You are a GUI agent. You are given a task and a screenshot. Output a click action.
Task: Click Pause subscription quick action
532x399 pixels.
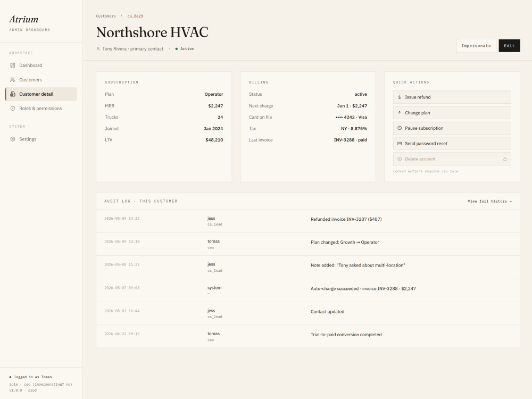(452, 128)
